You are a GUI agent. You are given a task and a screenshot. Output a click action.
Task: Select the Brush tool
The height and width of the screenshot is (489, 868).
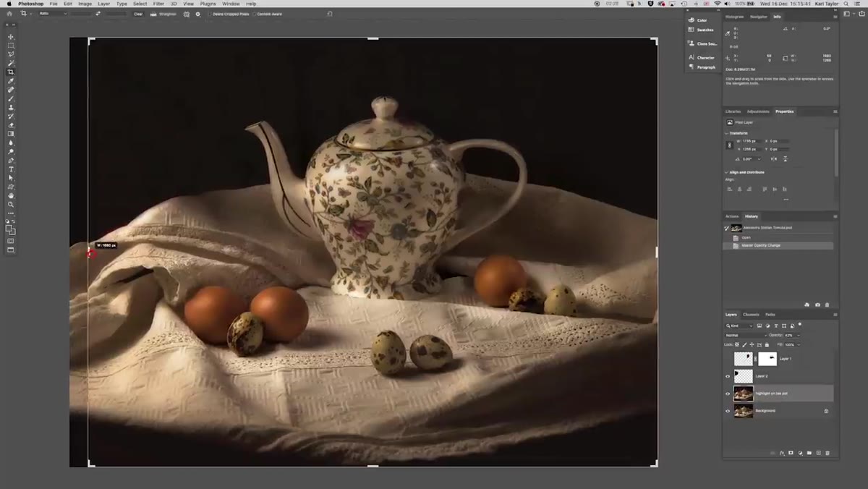coord(11,98)
